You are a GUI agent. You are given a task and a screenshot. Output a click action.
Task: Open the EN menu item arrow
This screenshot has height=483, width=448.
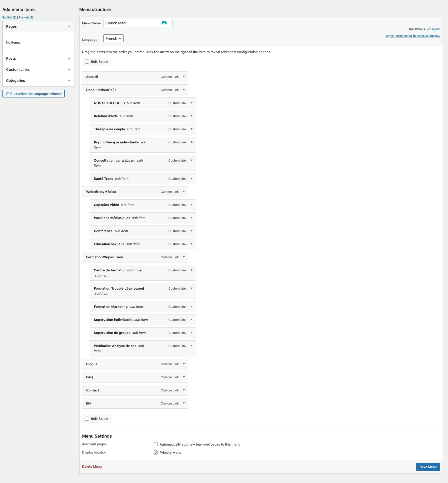(x=184, y=403)
